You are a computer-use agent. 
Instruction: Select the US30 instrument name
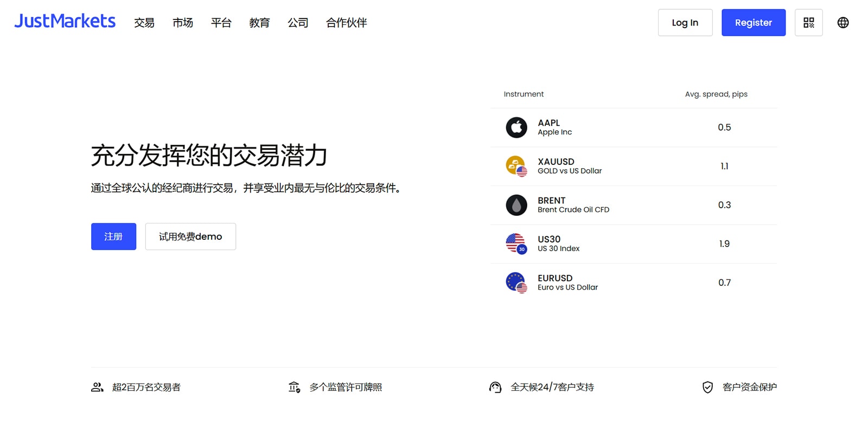coord(549,239)
